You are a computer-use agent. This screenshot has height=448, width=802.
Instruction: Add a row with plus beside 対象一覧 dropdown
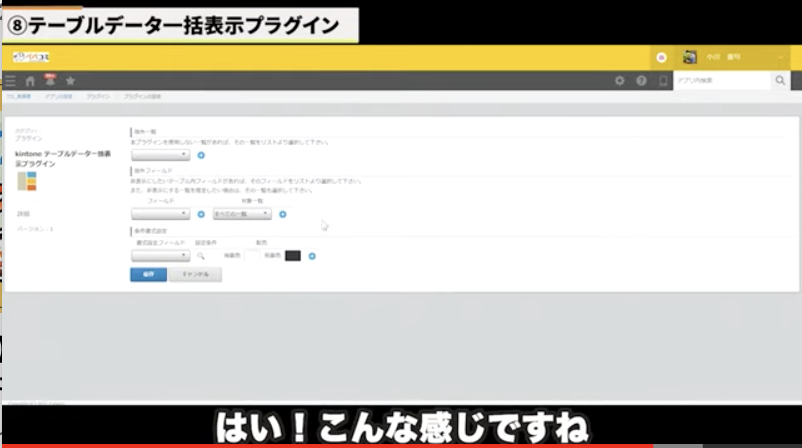point(283,214)
